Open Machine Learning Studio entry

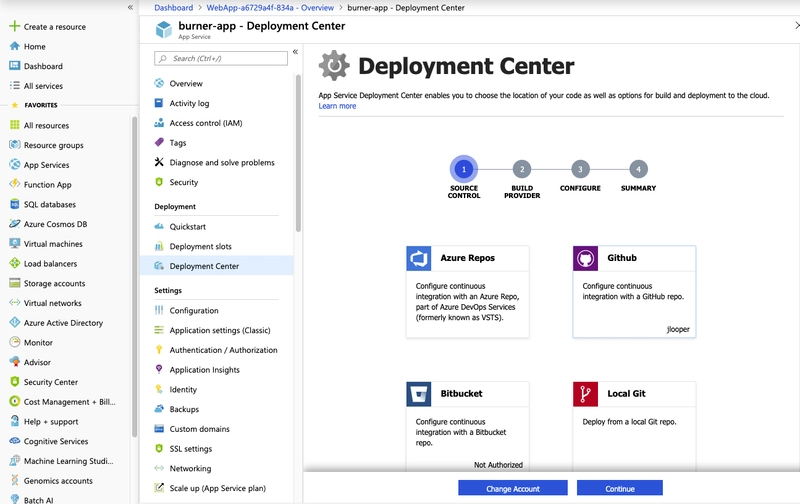click(x=66, y=461)
